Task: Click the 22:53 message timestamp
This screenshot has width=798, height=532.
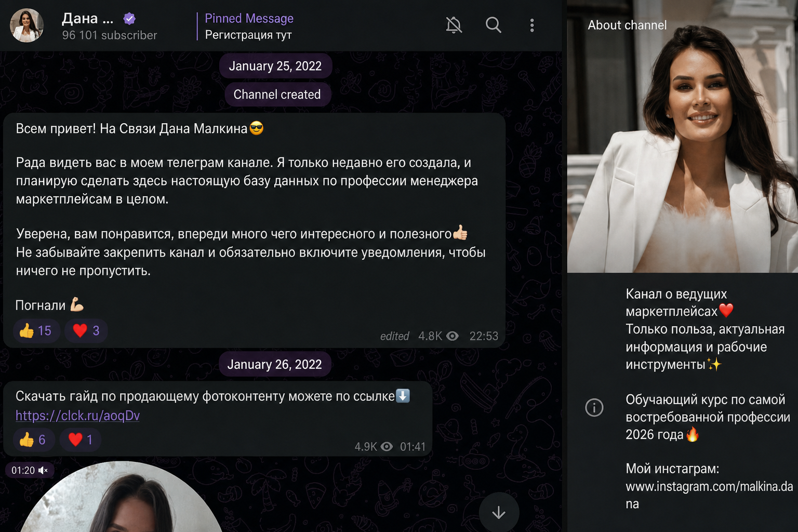Action: 484,336
